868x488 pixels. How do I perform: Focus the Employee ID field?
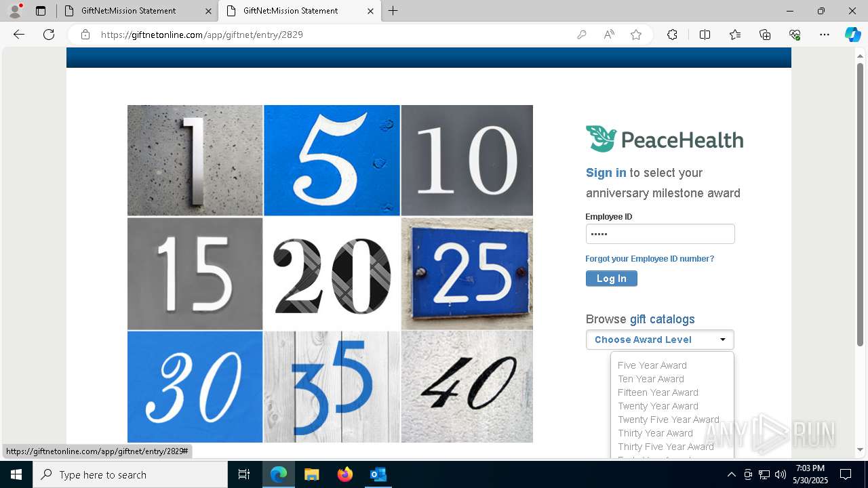tap(660, 234)
